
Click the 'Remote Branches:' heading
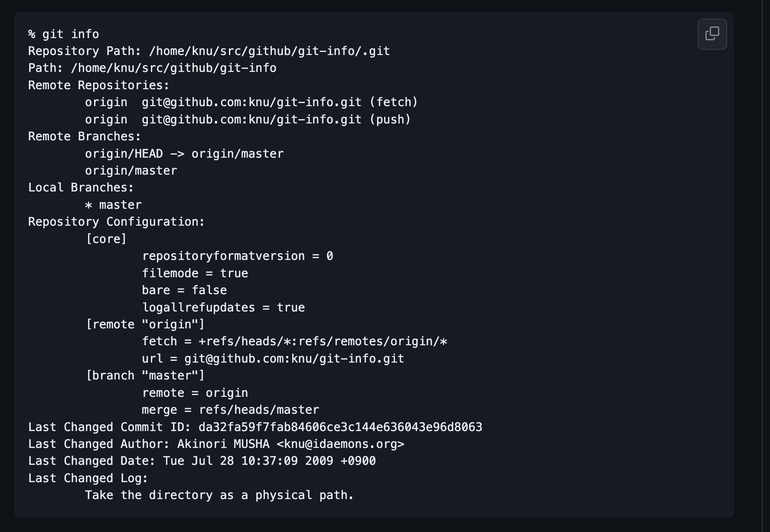[x=85, y=136]
